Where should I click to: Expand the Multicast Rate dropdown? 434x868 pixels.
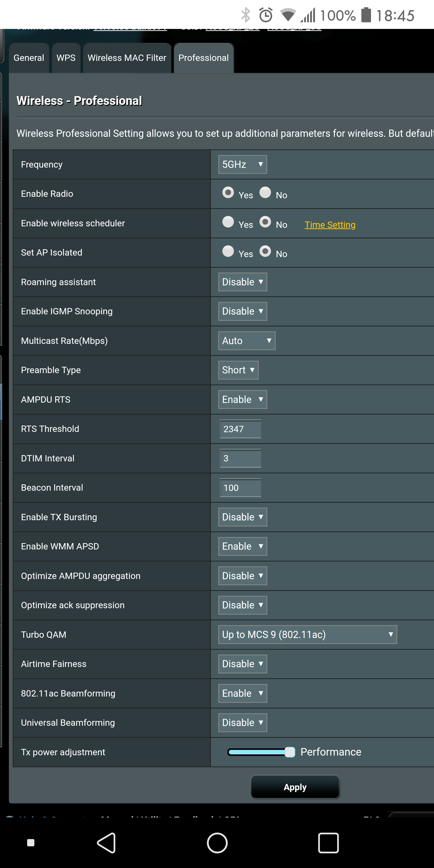(x=246, y=341)
